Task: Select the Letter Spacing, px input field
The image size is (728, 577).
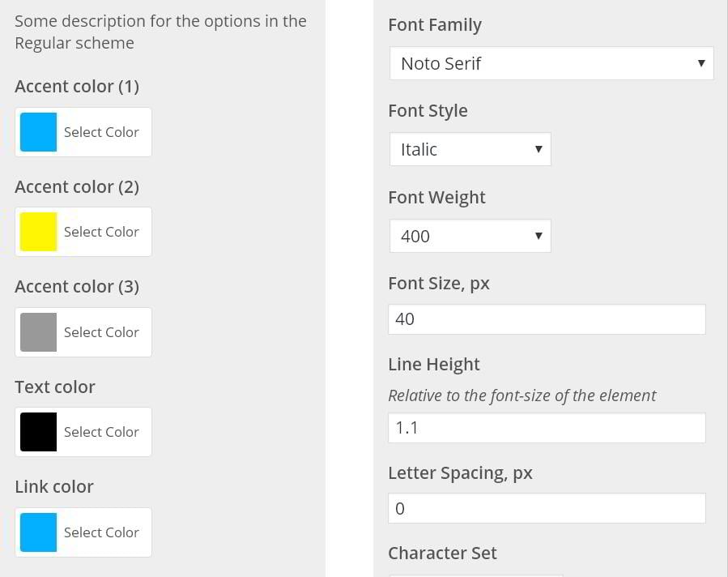Action: click(547, 509)
